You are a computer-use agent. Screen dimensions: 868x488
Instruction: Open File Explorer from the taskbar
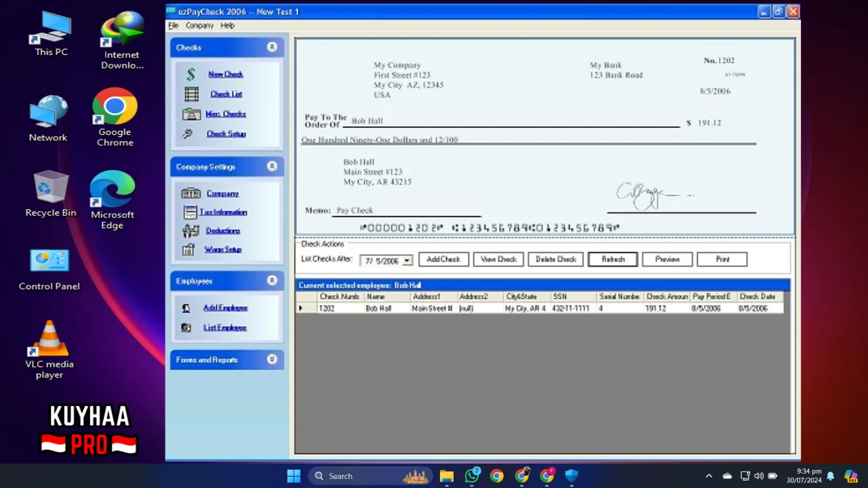446,476
